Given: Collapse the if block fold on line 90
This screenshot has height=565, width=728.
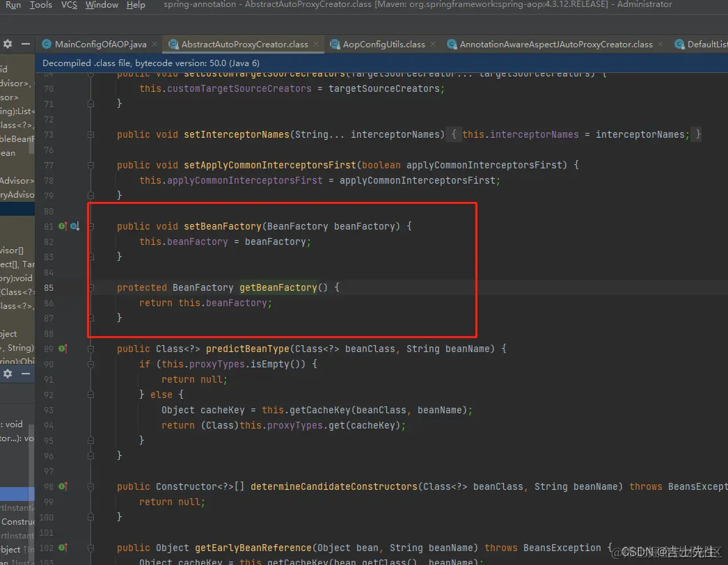Looking at the screenshot, I should [91, 365].
